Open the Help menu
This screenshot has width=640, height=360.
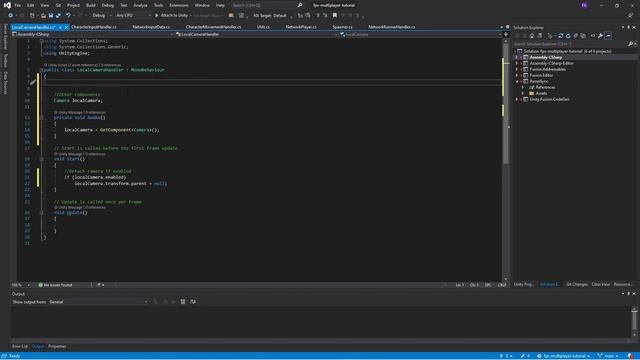[x=220, y=5]
